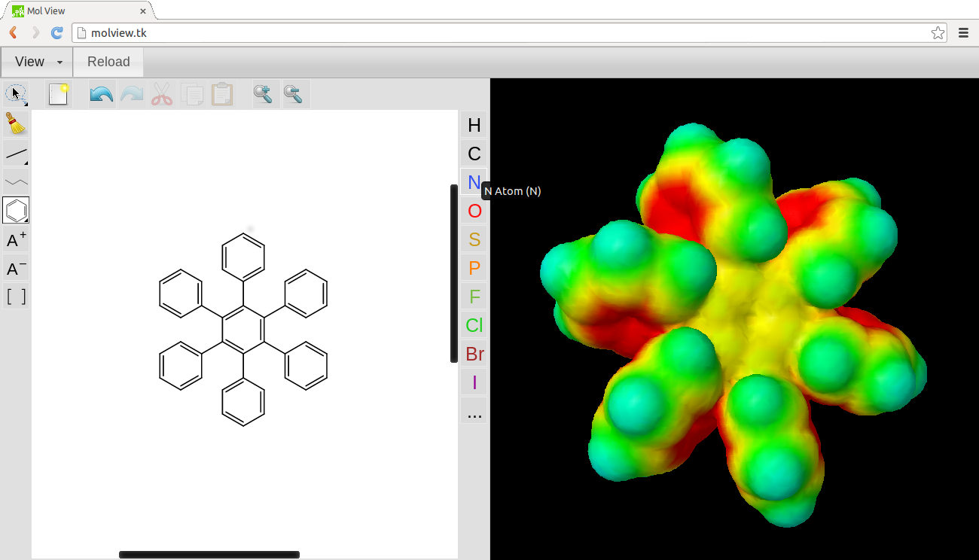Select the chlorine Cl atom
This screenshot has width=979, height=560.
click(x=474, y=325)
